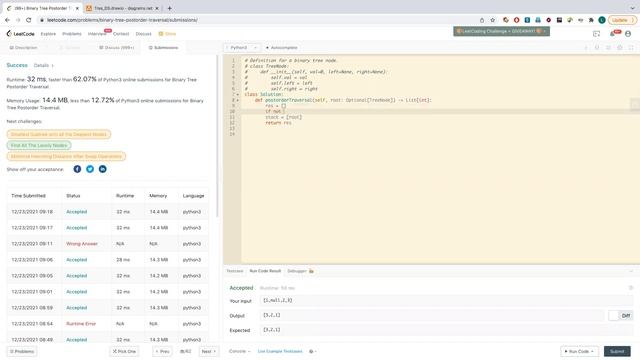Switch to the Tree_DS.drawio diagrams.net browser tab
This screenshot has height=360, width=640.
point(123,8)
